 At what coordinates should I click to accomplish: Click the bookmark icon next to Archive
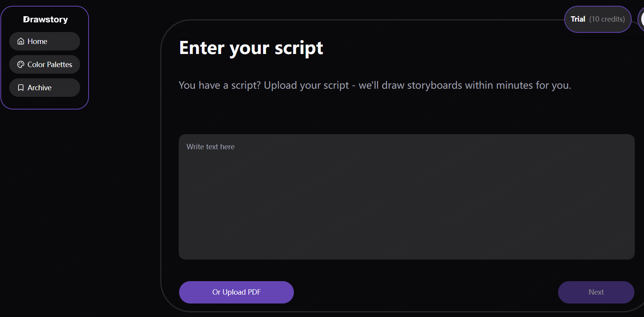coord(20,88)
